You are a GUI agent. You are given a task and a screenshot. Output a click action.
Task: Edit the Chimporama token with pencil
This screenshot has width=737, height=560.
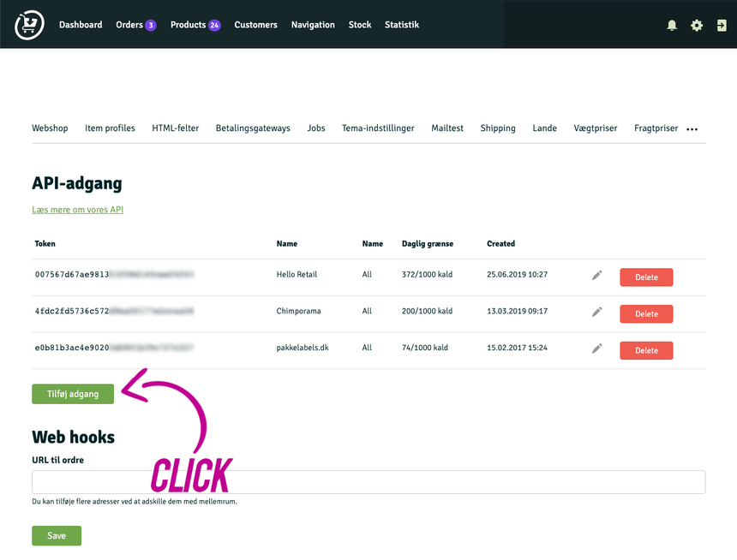pyautogui.click(x=597, y=312)
